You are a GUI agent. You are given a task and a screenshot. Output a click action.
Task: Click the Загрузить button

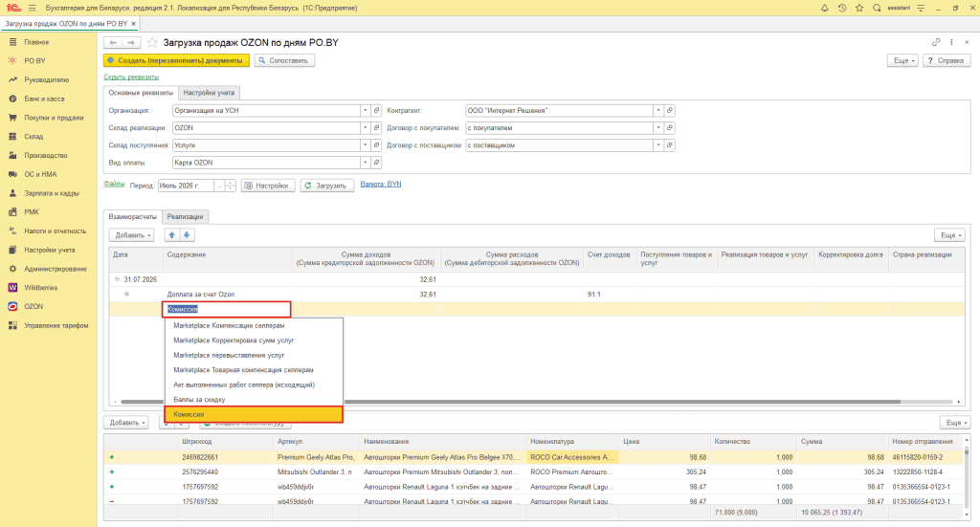tap(327, 186)
